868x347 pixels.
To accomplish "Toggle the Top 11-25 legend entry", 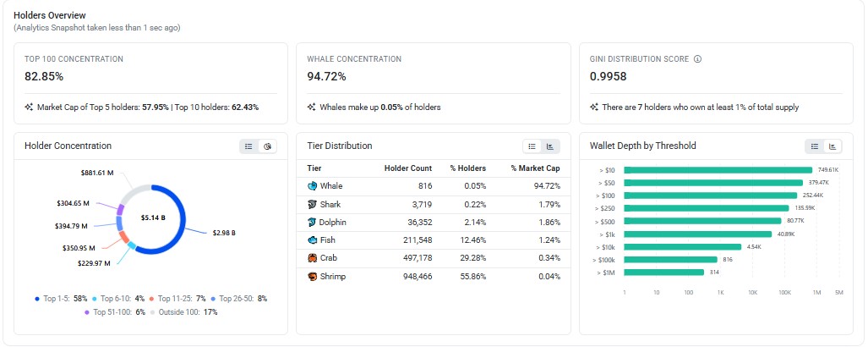I will coord(177,298).
